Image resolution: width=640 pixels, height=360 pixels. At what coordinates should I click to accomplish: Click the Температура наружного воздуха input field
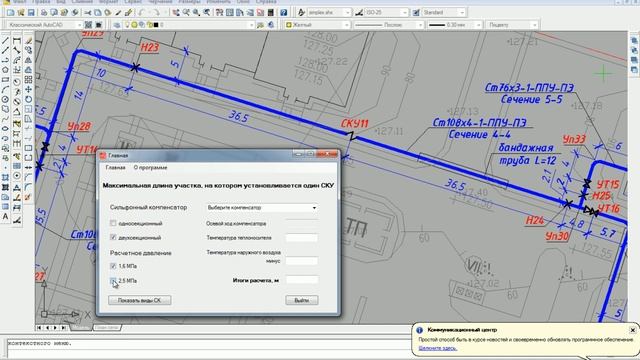tap(302, 261)
